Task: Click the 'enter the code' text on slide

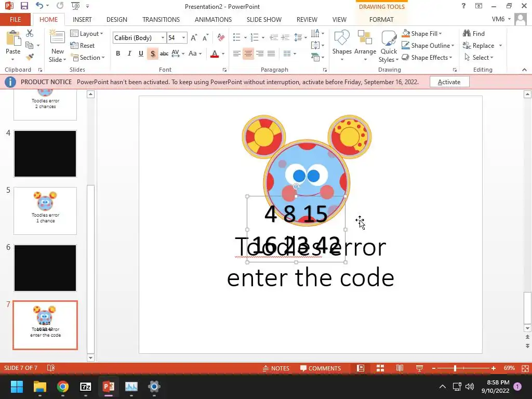Action: tap(311, 277)
